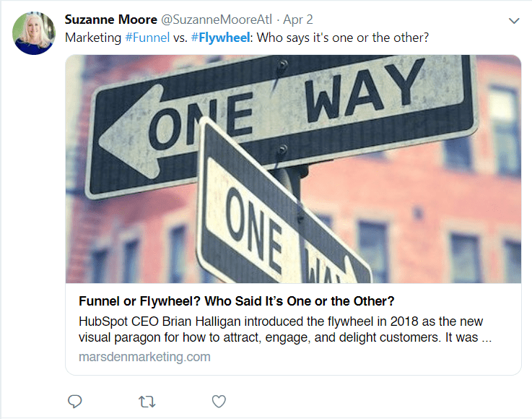Open Suzanne Moore's profile avatar
The width and height of the screenshot is (532, 419).
34,33
